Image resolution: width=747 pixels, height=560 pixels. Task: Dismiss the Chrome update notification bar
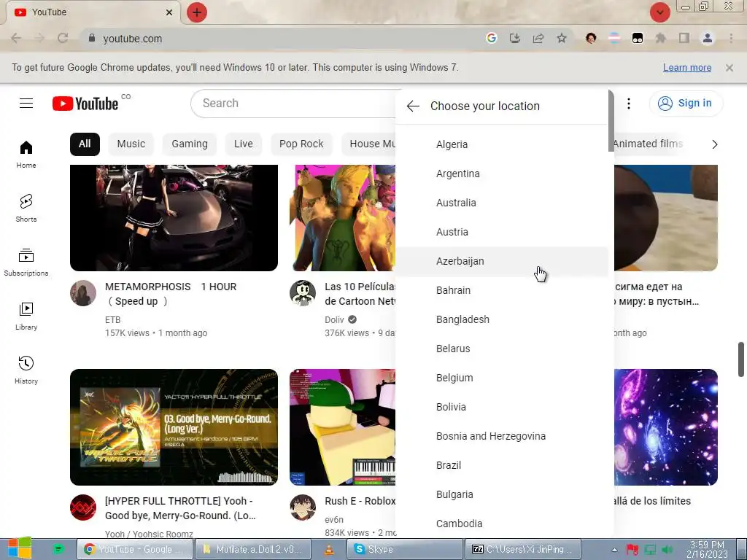coord(729,68)
